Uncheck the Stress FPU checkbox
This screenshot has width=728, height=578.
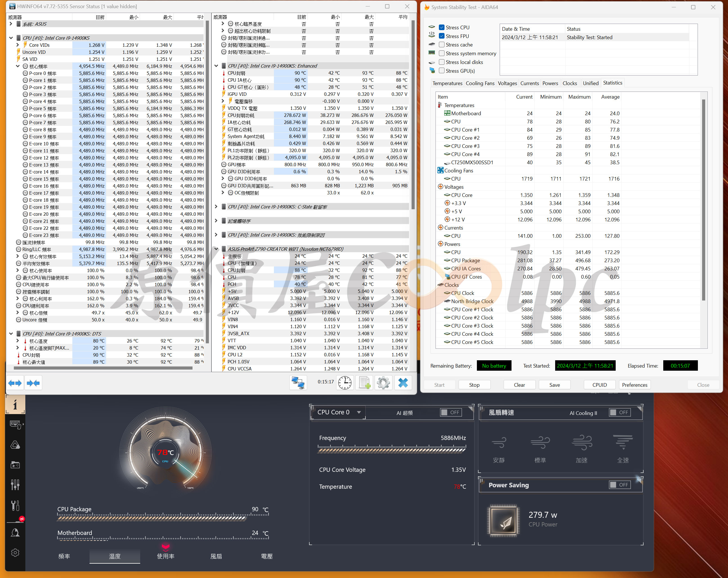pos(441,36)
